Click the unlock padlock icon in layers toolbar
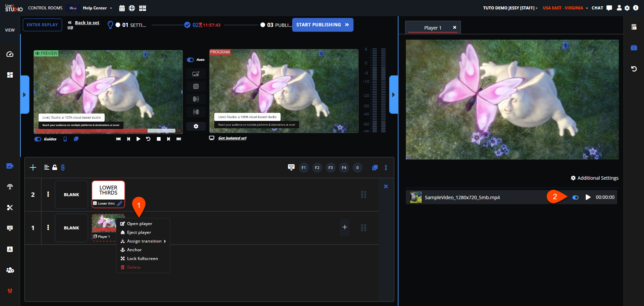This screenshot has width=644, height=306. pos(55,167)
